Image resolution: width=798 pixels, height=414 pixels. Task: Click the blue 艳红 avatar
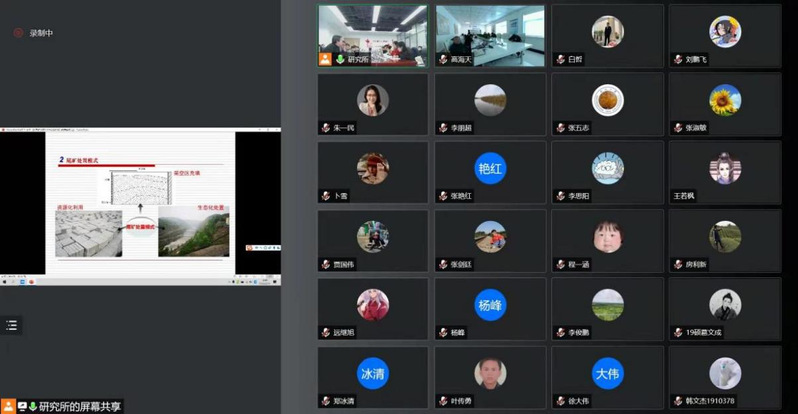(x=490, y=167)
